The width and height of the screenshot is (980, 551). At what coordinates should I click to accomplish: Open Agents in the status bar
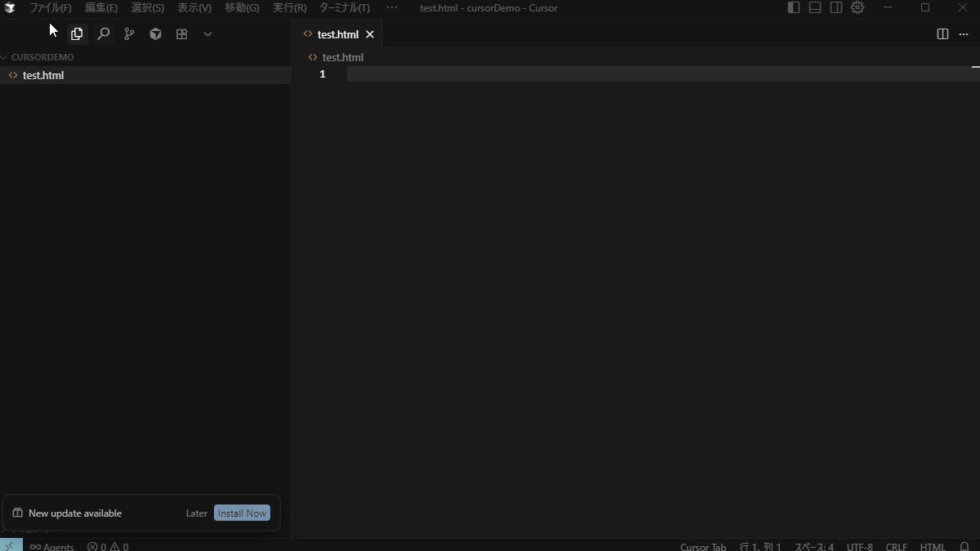[x=51, y=546]
